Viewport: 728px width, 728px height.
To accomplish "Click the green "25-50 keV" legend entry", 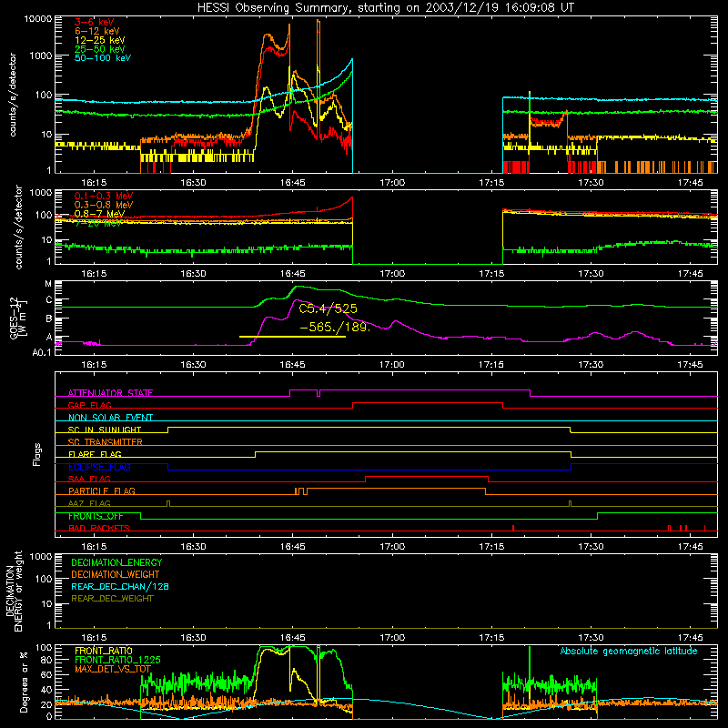I will (x=100, y=49).
